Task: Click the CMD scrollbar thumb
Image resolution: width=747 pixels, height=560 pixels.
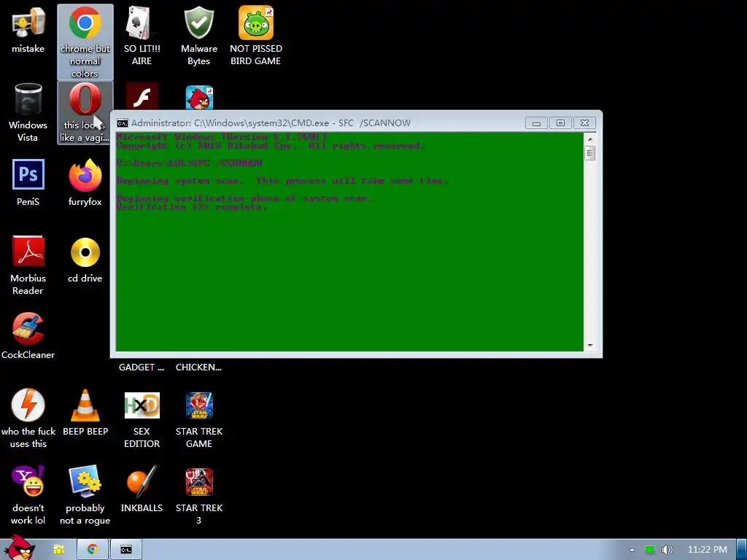Action: [x=590, y=153]
